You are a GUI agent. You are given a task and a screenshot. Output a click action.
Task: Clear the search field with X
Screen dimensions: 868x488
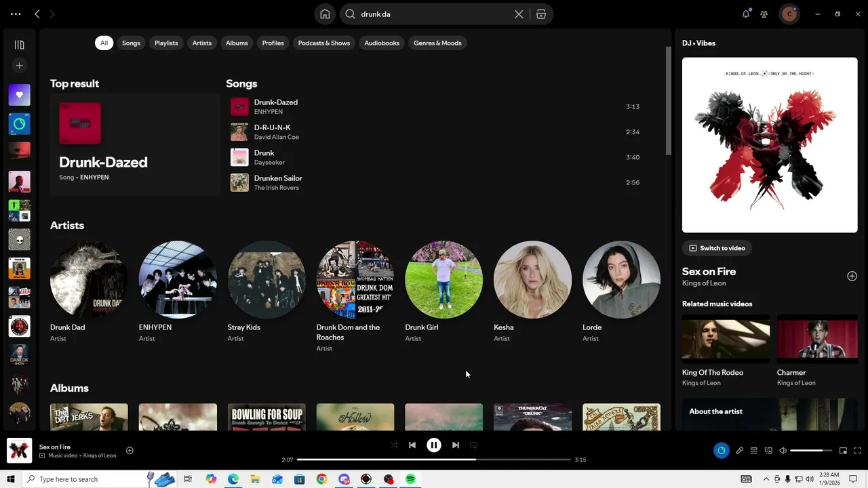pyautogui.click(x=519, y=14)
